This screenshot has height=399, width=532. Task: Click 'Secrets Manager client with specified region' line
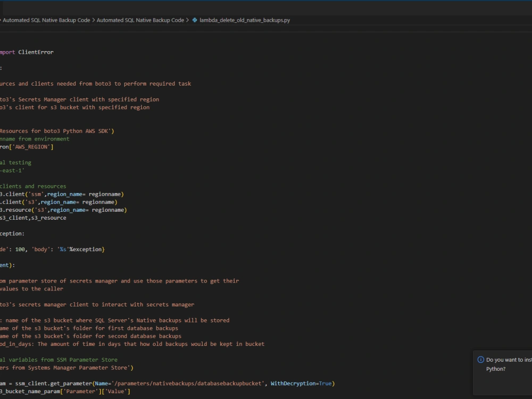pos(79,99)
